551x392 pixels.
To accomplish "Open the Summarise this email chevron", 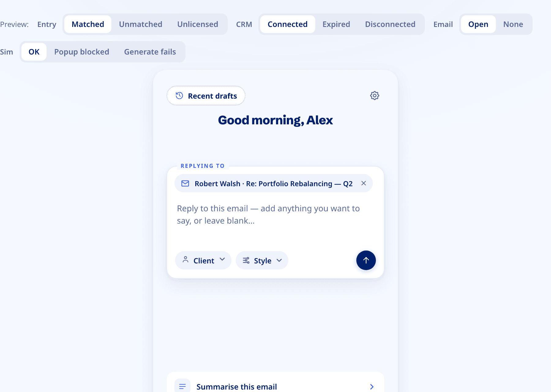I will point(372,386).
